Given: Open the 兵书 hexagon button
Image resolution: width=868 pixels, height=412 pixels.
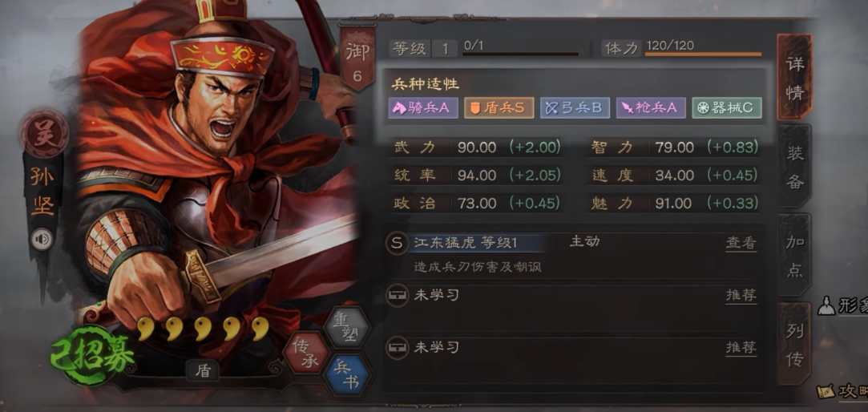Looking at the screenshot, I should pos(346,375).
